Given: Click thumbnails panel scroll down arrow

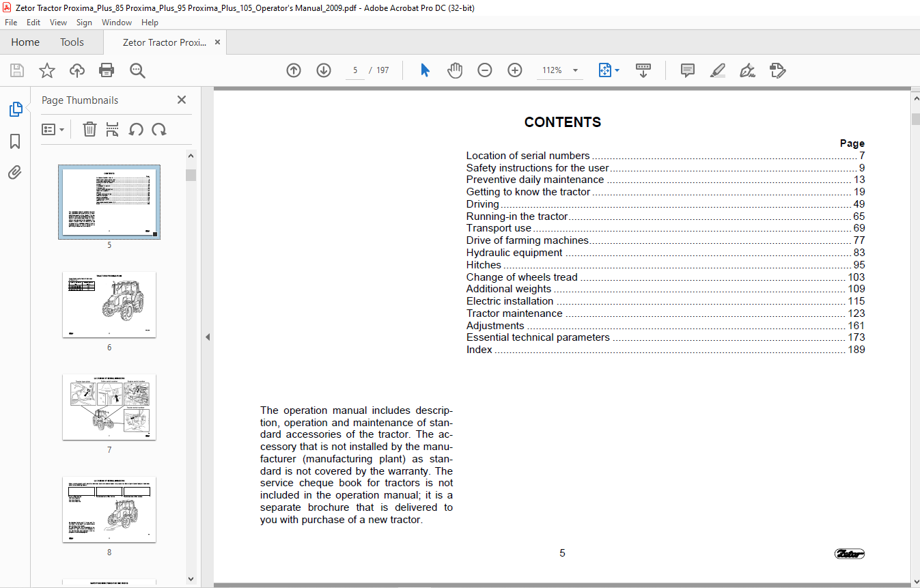Looking at the screenshot, I should coord(191,578).
